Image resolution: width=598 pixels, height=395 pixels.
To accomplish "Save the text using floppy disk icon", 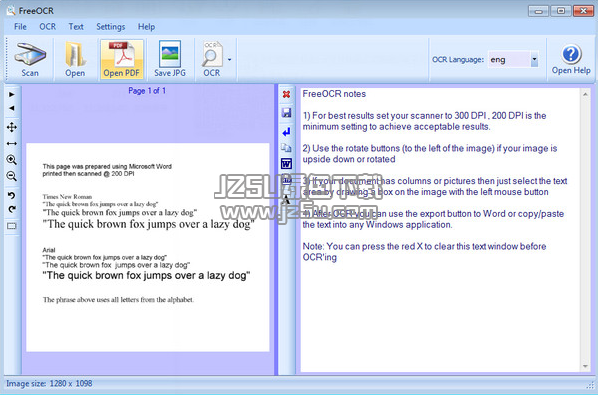I will (286, 112).
